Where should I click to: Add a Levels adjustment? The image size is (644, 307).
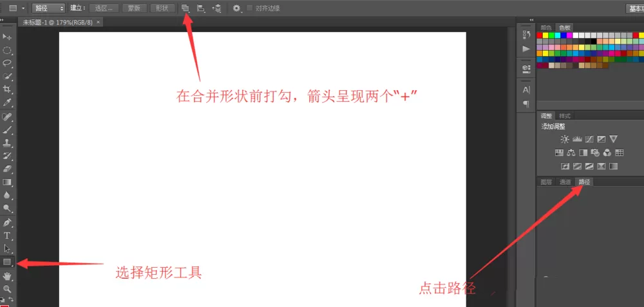pos(577,139)
